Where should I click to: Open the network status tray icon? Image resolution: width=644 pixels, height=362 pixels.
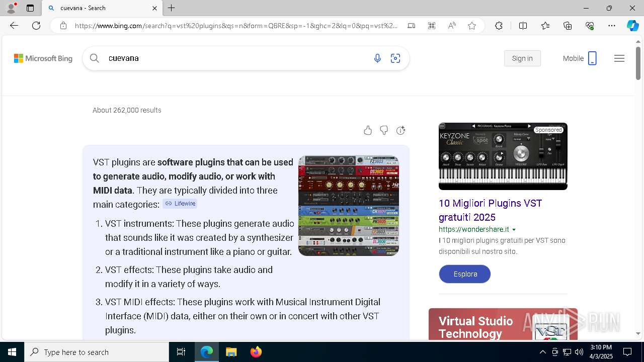pos(567,352)
